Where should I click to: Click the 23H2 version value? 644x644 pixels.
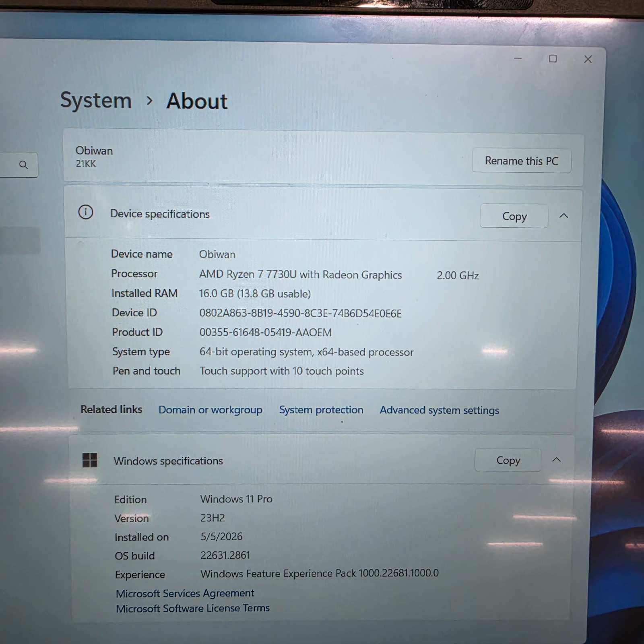point(213,518)
